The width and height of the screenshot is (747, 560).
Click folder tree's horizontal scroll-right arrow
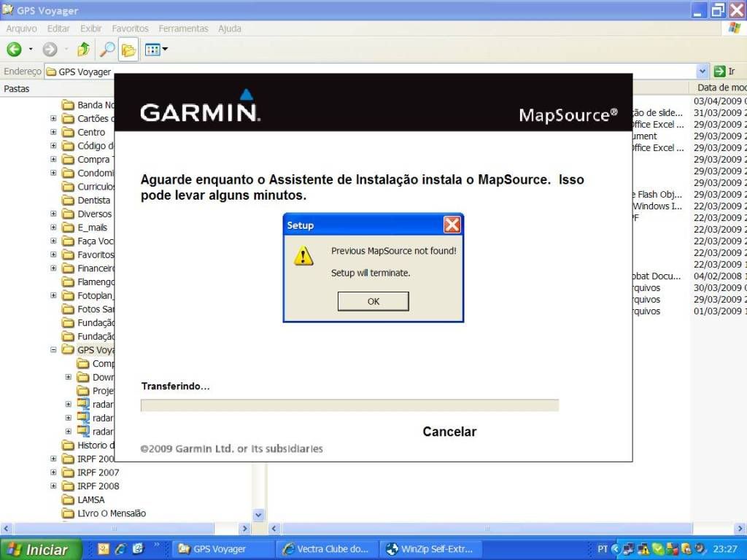[244, 528]
